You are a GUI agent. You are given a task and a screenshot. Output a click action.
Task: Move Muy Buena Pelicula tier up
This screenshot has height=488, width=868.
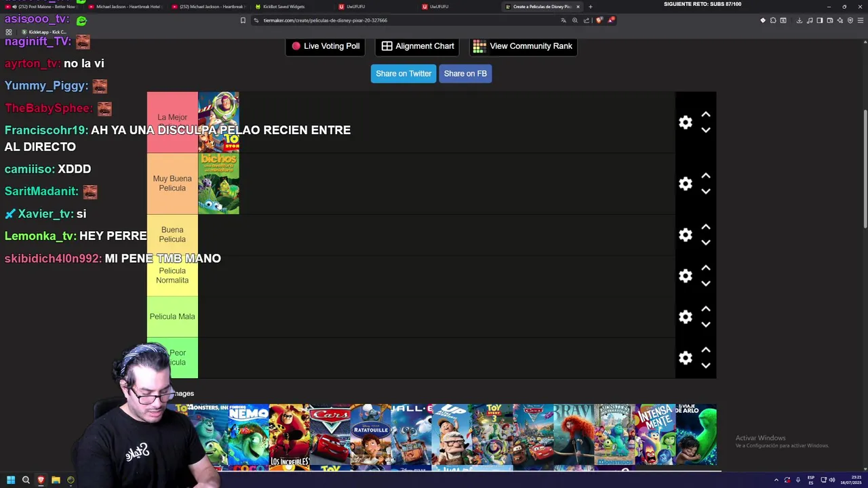click(706, 176)
